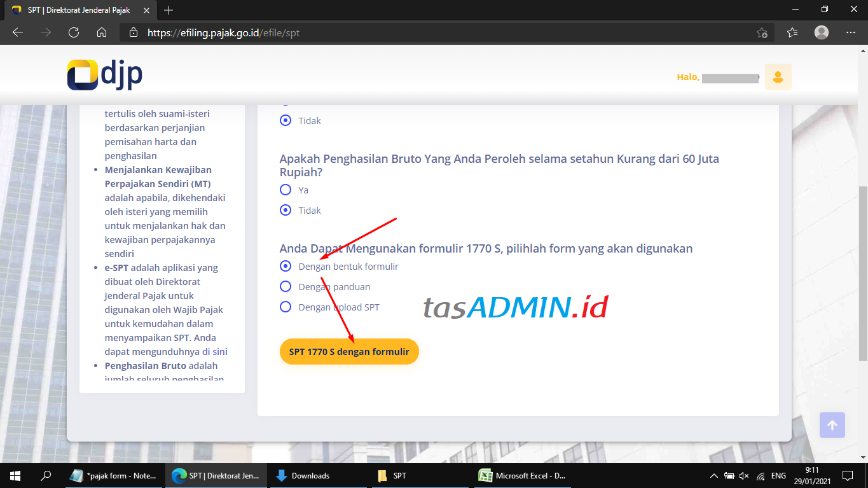Viewport: 868px width, 488px height.
Task: Select the 'Dengan panduan' option
Action: tap(285, 286)
